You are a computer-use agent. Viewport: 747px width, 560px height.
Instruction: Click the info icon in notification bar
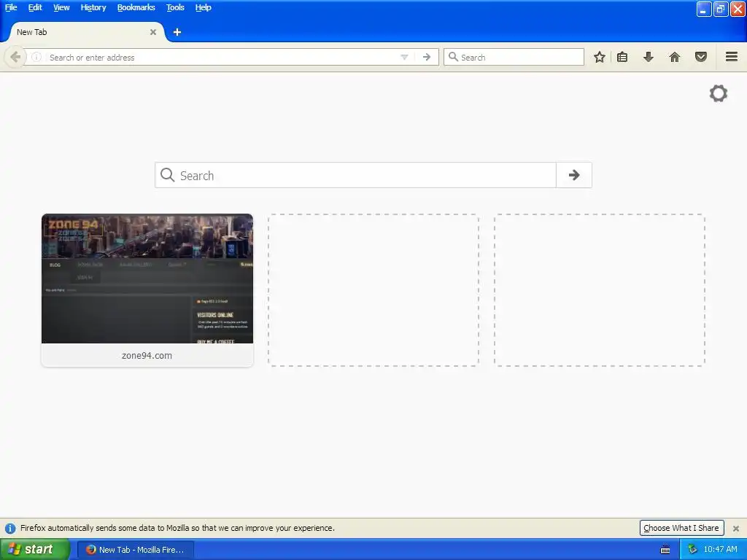tap(10, 528)
